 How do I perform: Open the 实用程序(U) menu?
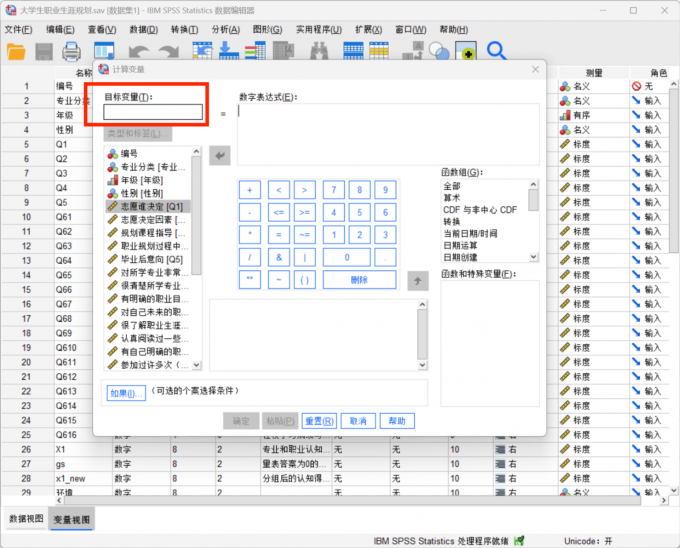(x=319, y=29)
